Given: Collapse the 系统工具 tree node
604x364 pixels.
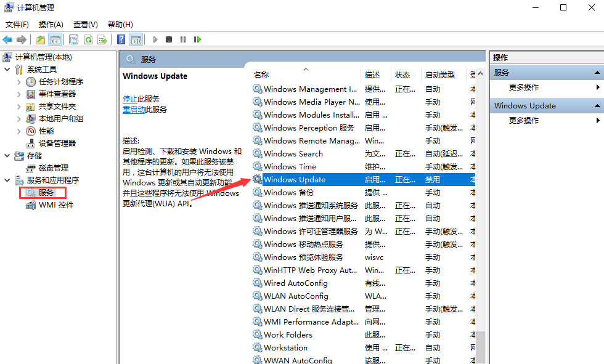Looking at the screenshot, I should (6, 69).
